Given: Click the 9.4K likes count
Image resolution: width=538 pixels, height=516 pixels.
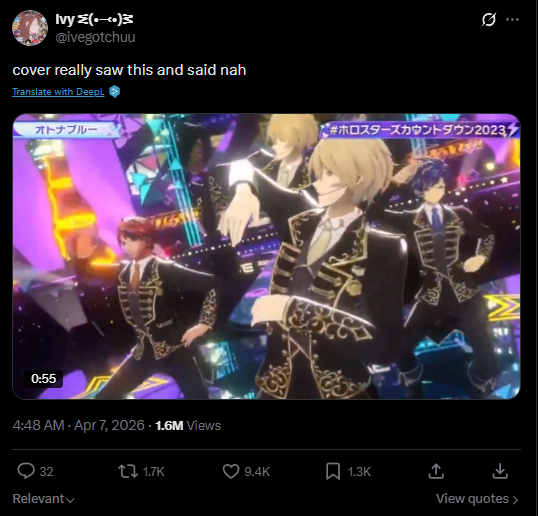Looking at the screenshot, I should coord(257,471).
